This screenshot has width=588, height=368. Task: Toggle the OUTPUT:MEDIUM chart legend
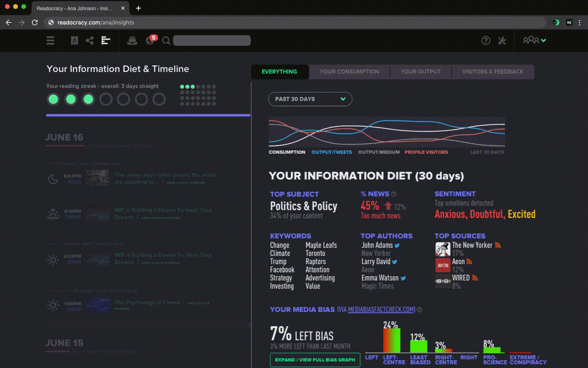[379, 152]
